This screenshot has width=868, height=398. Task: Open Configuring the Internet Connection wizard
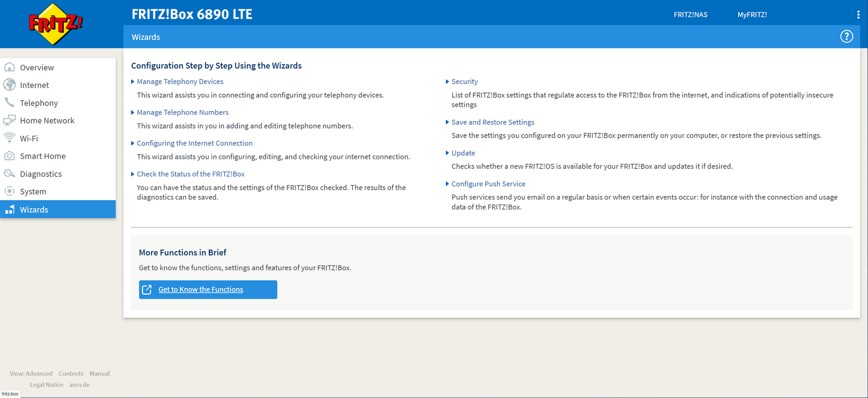[x=195, y=143]
